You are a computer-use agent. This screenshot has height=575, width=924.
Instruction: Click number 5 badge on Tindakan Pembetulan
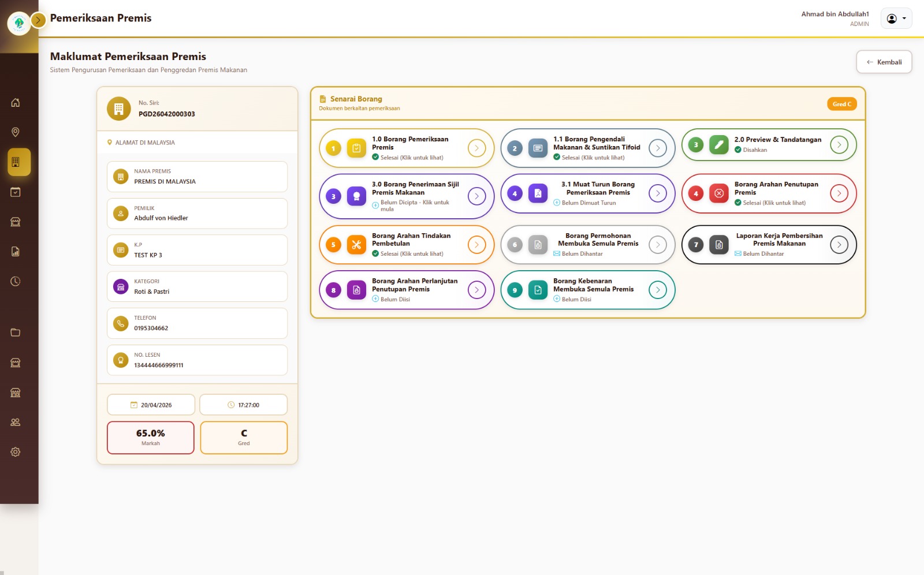point(333,245)
